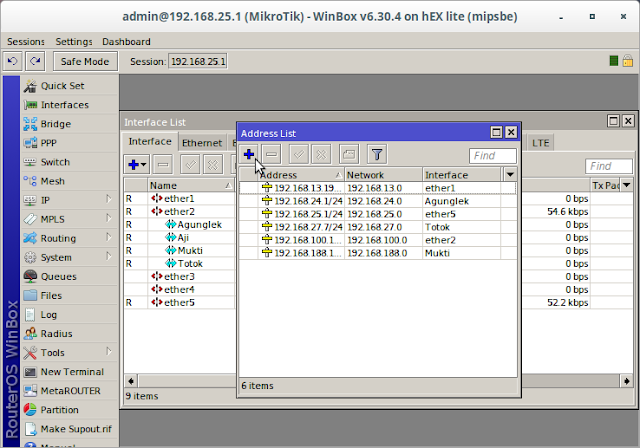The image size is (640, 448).
Task: Switch to Interface tab in Interface List
Action: point(150,142)
